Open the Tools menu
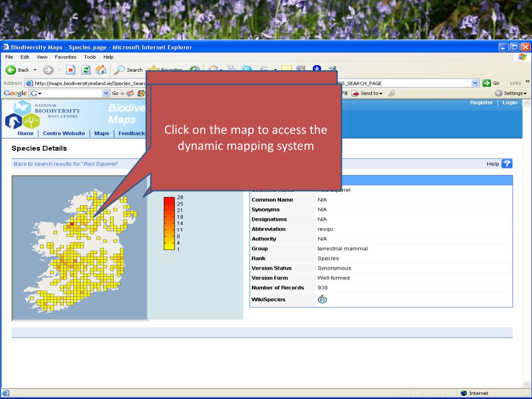This screenshot has height=399, width=532. (90, 57)
